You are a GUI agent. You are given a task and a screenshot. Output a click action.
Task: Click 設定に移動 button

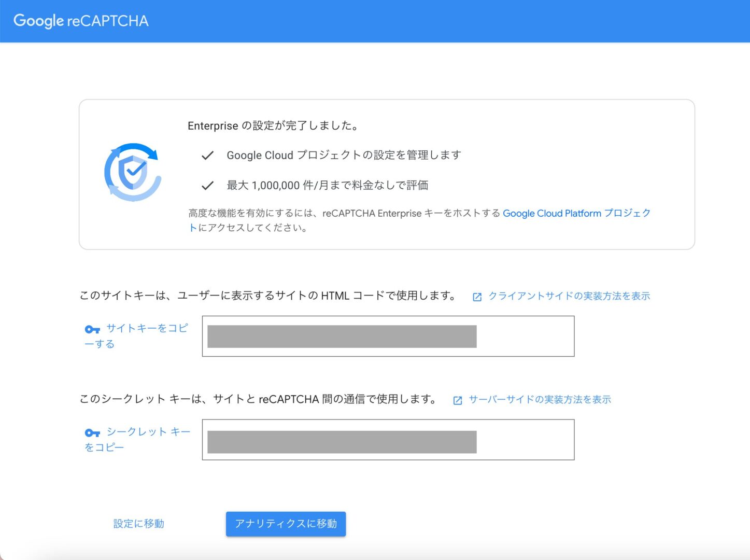tap(139, 524)
